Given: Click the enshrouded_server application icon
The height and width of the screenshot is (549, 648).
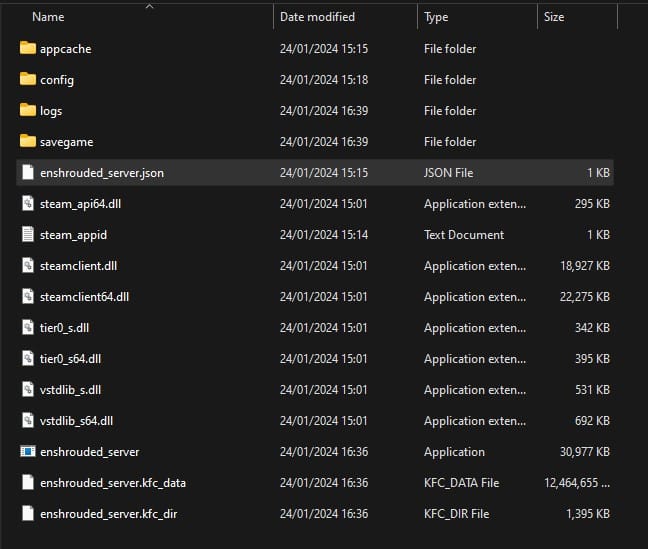Looking at the screenshot, I should tap(28, 451).
